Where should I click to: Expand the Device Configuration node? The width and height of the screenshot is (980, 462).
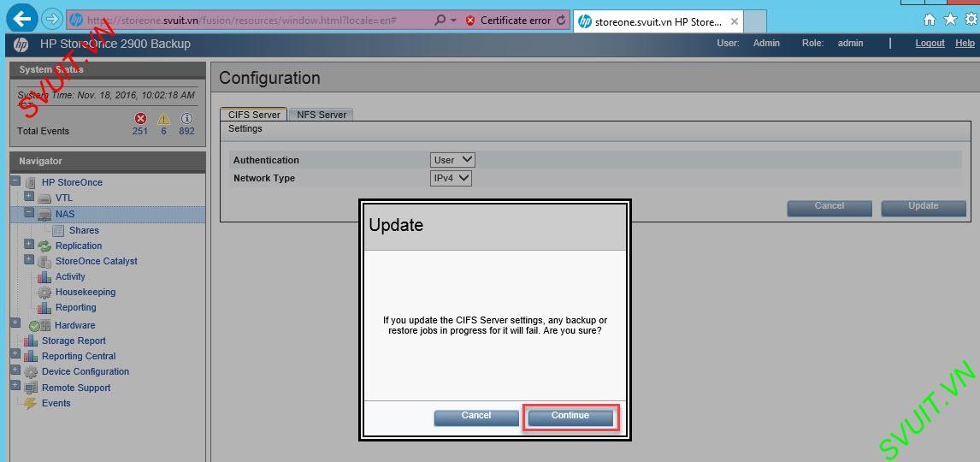click(x=15, y=370)
